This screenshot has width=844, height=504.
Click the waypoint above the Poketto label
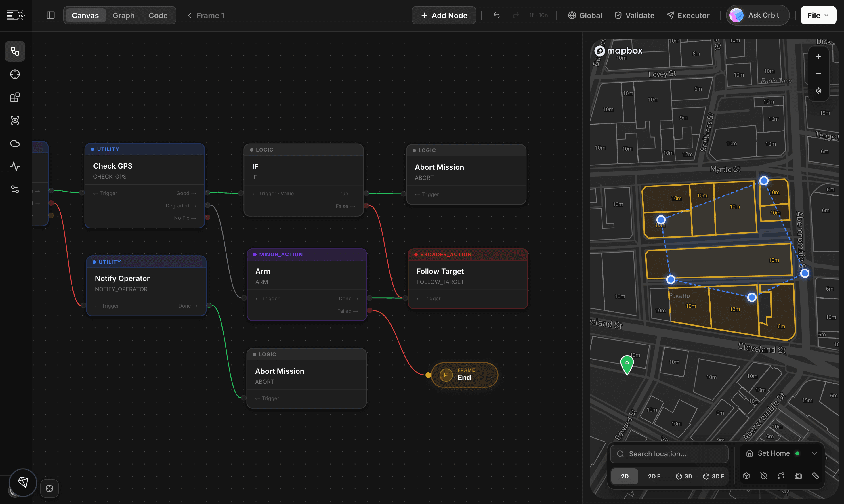point(671,280)
